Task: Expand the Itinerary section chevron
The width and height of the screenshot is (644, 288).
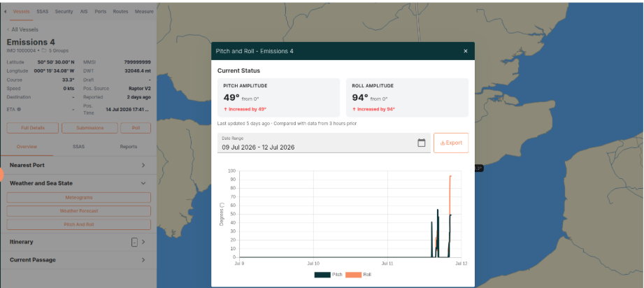Action: coord(143,242)
